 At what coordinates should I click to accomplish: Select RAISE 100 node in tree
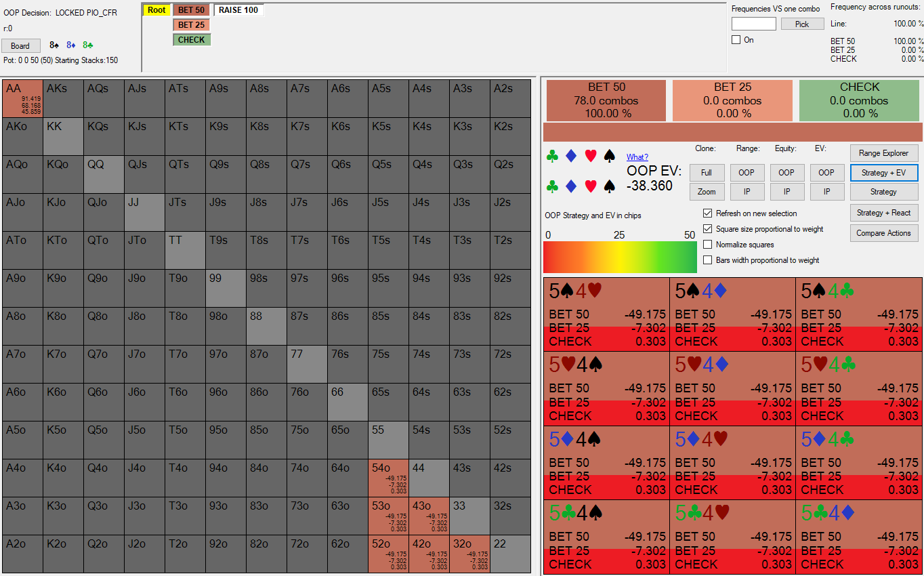[238, 10]
